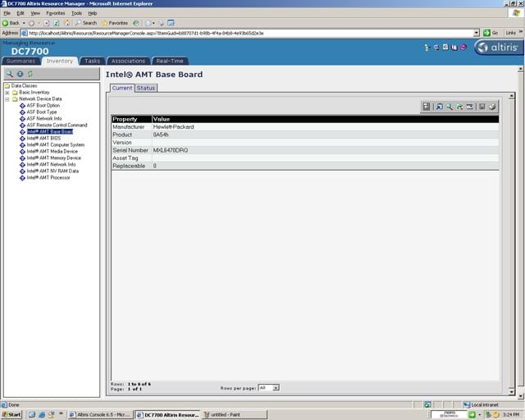Click the Mail toolbar icon

148,23
